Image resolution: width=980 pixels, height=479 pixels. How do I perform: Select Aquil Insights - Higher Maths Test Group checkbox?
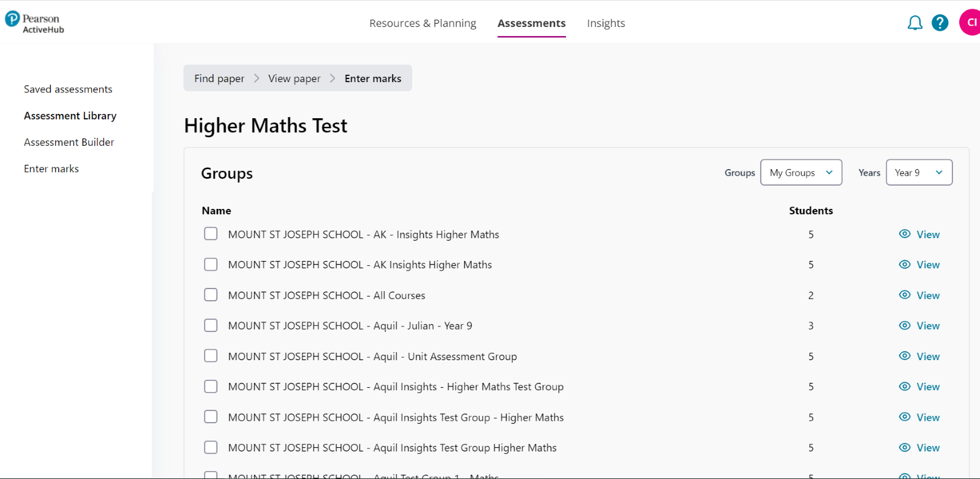pos(211,387)
